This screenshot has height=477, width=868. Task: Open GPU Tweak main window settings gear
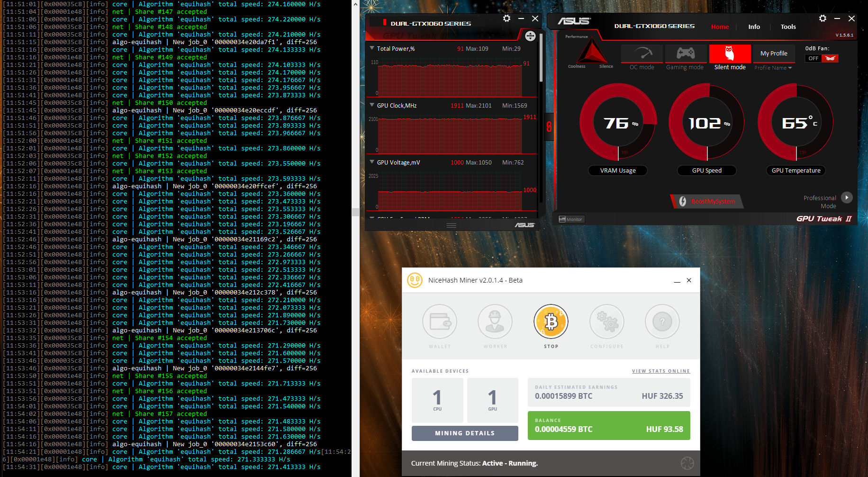point(823,18)
